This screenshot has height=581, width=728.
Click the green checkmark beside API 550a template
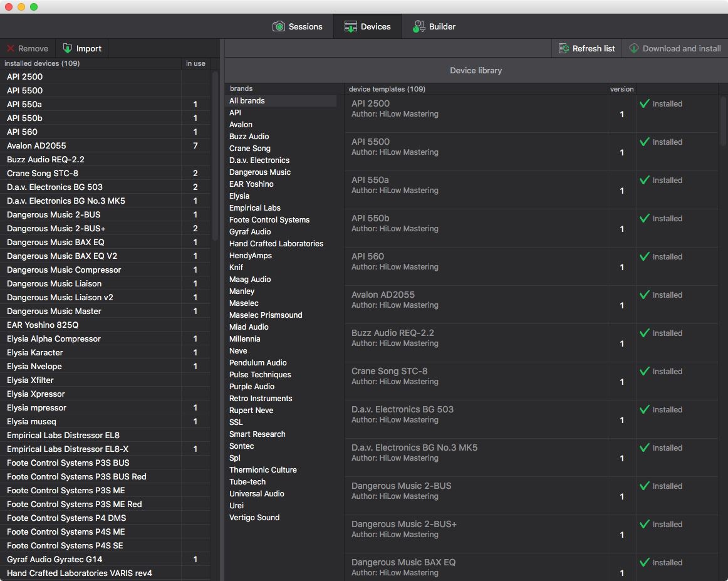645,181
